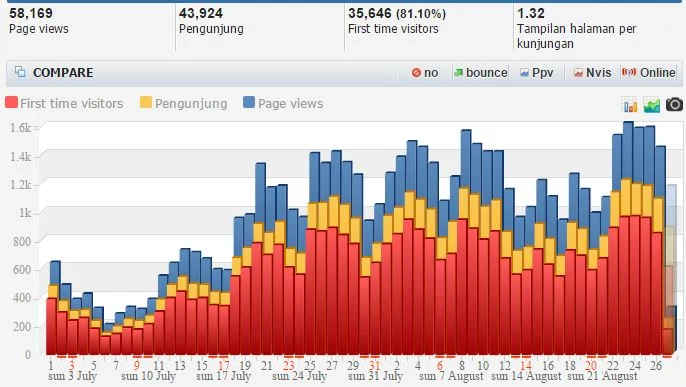Toggle Page views blue legend swatch
Screen dimensions: 686x387
[248, 102]
